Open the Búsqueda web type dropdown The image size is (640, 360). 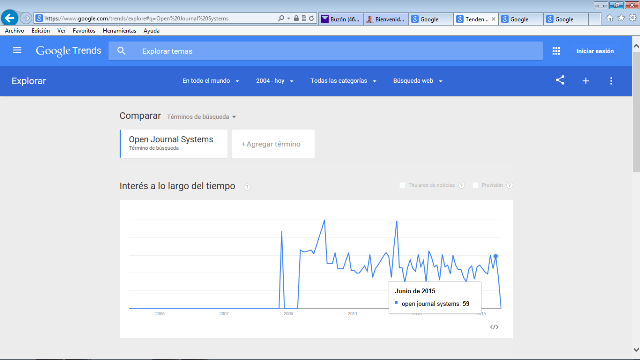coord(418,81)
